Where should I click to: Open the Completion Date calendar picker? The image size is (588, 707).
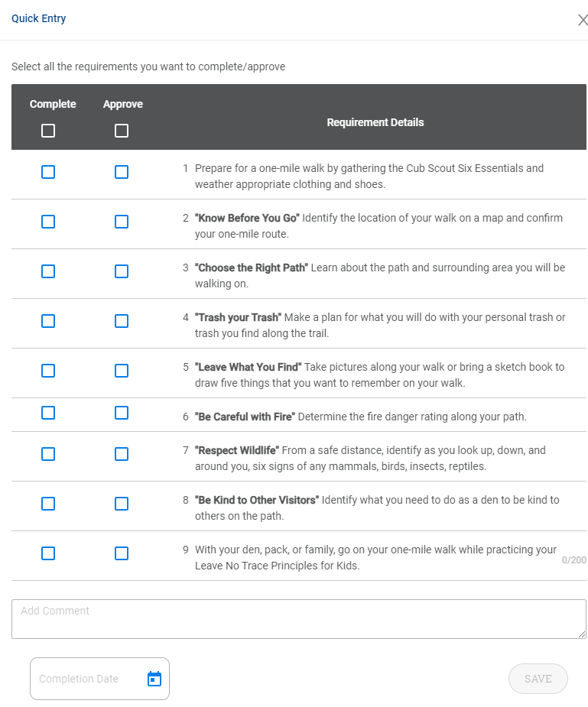tap(154, 679)
